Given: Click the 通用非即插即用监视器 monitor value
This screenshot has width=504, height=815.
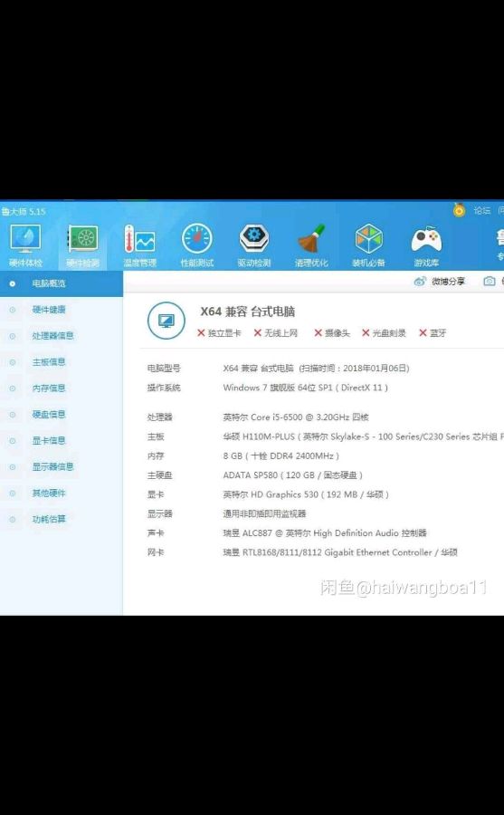Looking at the screenshot, I should 264,514.
